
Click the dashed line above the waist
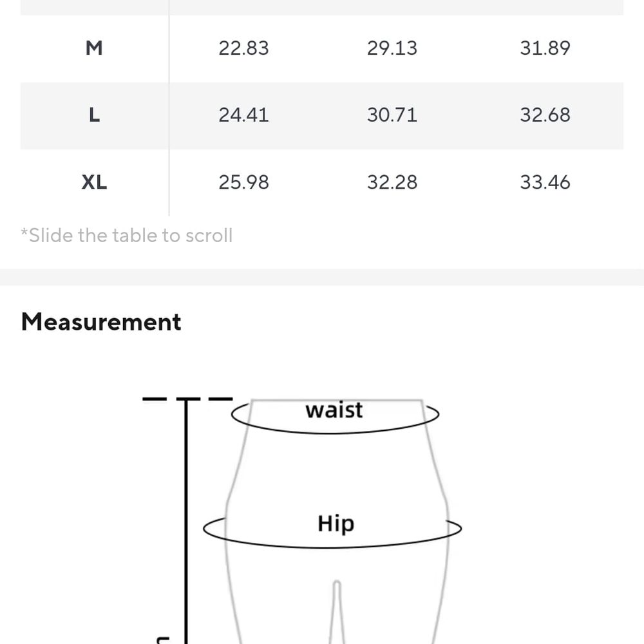(187, 399)
